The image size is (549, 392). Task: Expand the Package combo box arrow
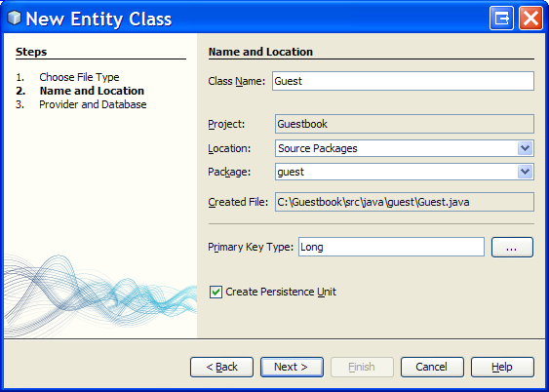click(x=525, y=172)
